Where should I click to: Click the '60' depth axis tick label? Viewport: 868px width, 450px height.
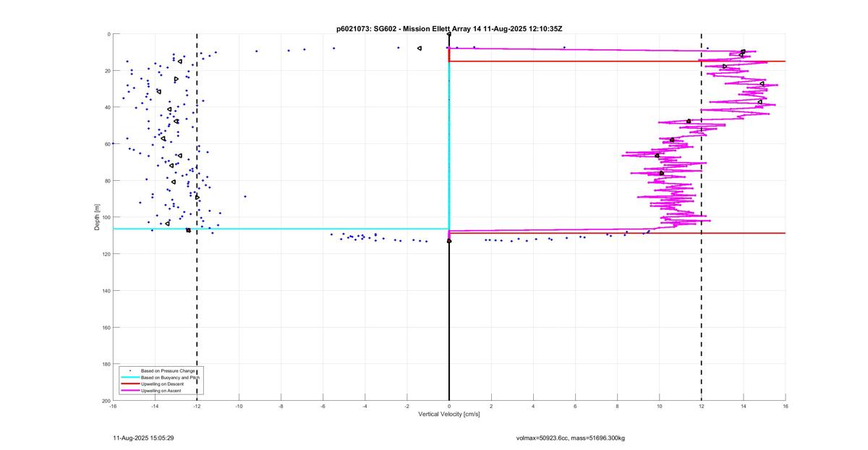[x=107, y=144]
